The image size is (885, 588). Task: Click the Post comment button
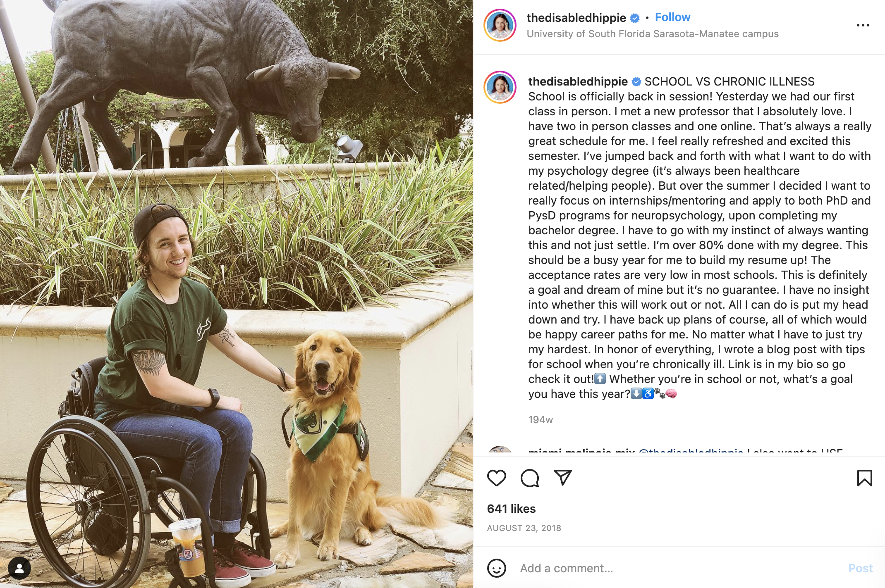click(x=860, y=568)
